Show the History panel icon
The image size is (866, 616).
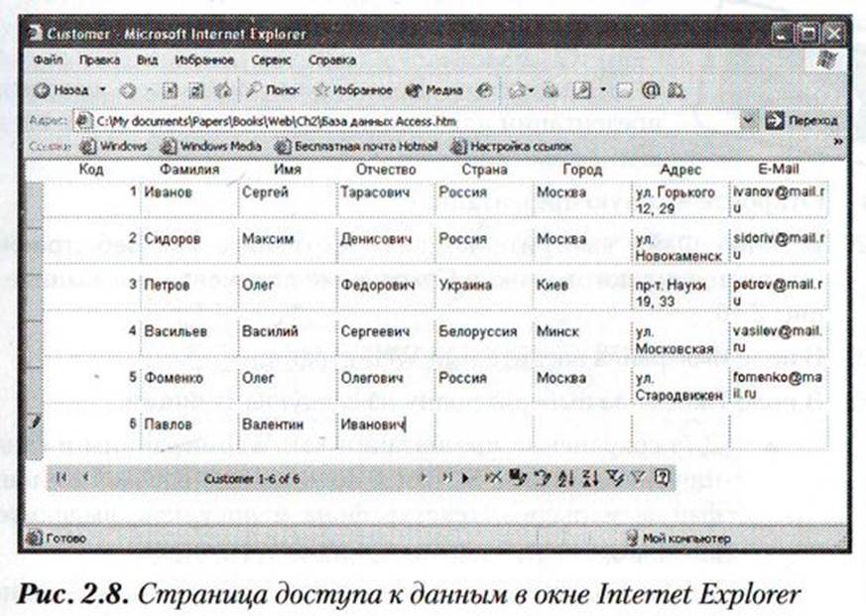click(484, 90)
